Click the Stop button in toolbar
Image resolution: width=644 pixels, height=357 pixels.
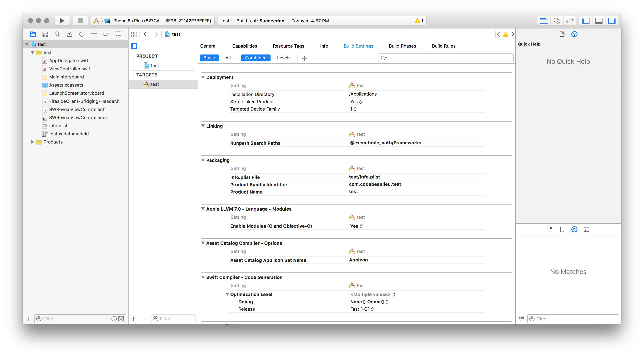[80, 21]
